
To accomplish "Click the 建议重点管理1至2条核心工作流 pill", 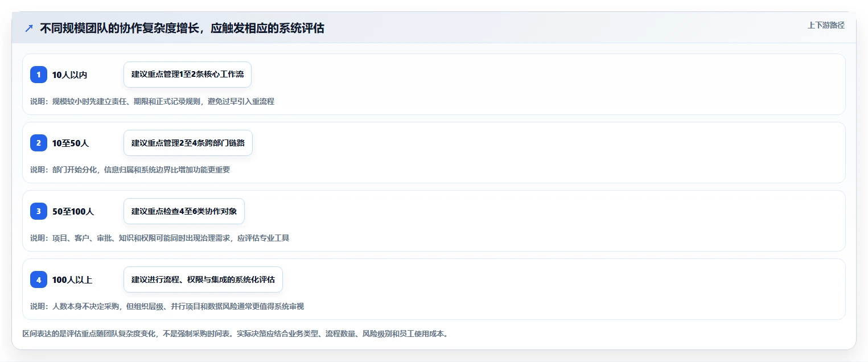I will tap(187, 75).
